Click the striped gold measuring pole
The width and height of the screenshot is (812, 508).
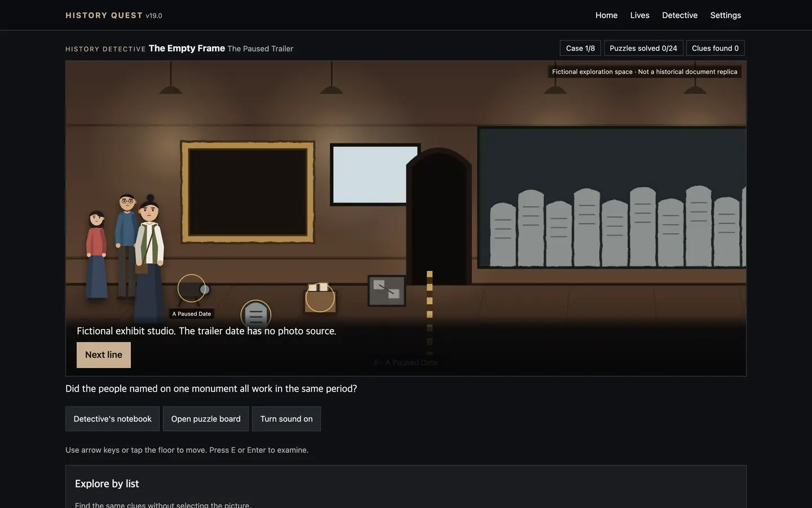[430, 313]
